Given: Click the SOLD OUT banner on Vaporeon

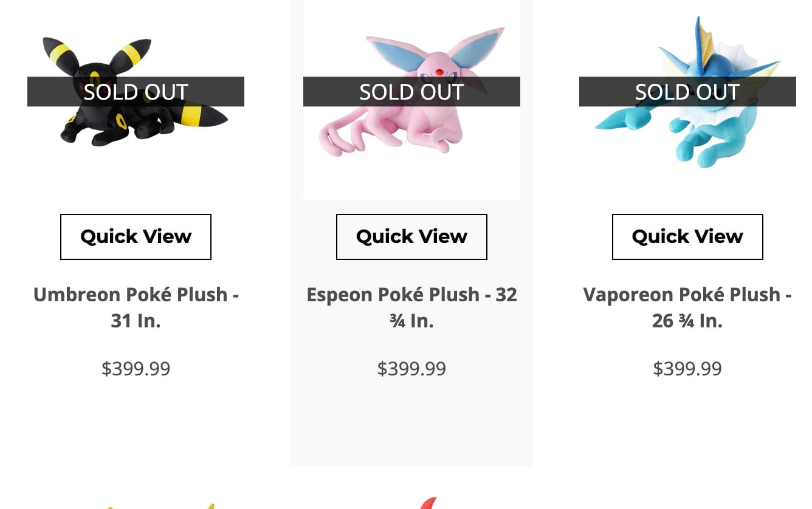Looking at the screenshot, I should (x=687, y=92).
